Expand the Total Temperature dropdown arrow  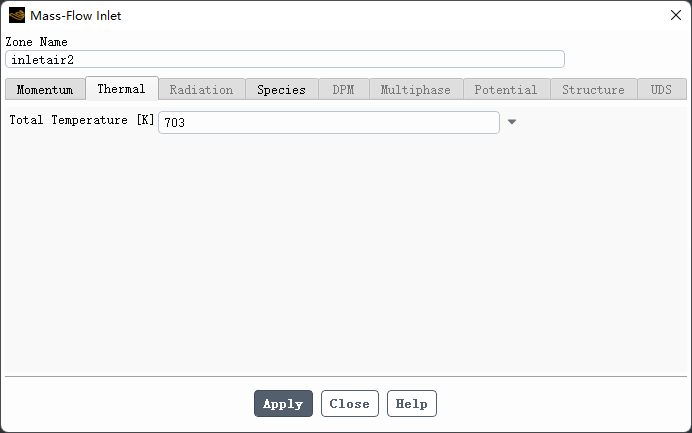click(512, 122)
